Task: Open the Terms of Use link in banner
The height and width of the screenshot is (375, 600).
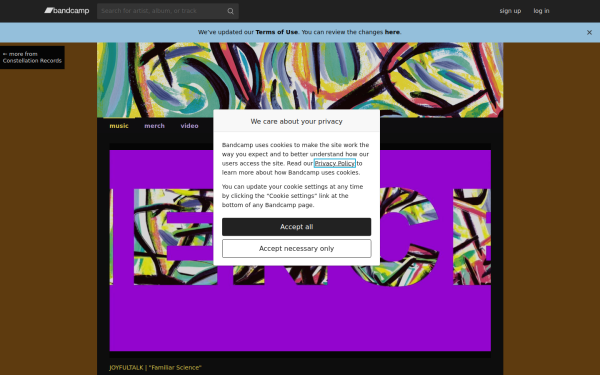Action: (x=277, y=32)
